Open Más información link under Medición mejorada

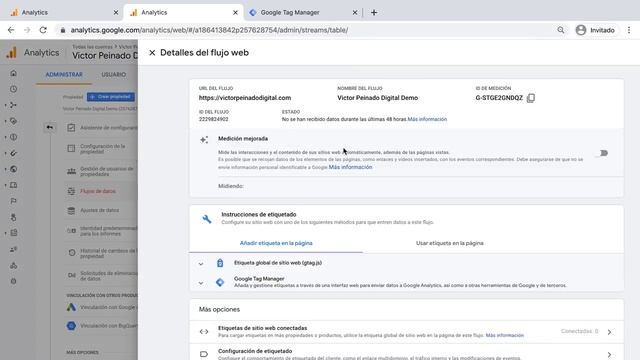pos(350,167)
